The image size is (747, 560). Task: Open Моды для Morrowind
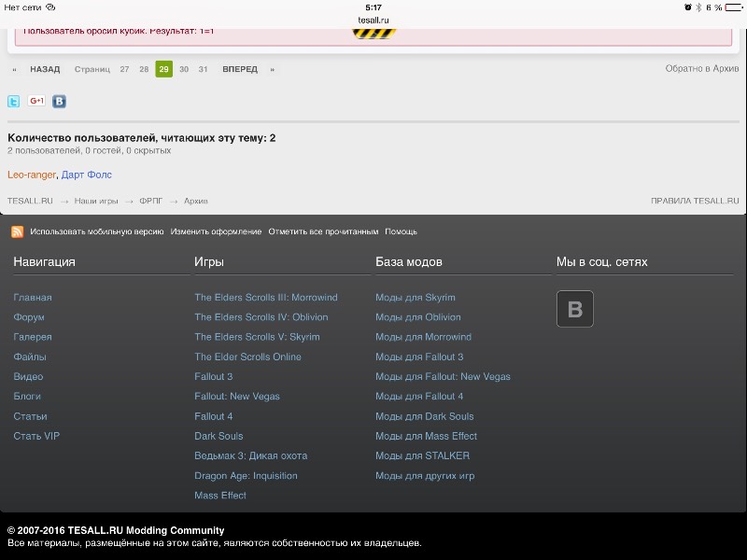pyautogui.click(x=423, y=337)
